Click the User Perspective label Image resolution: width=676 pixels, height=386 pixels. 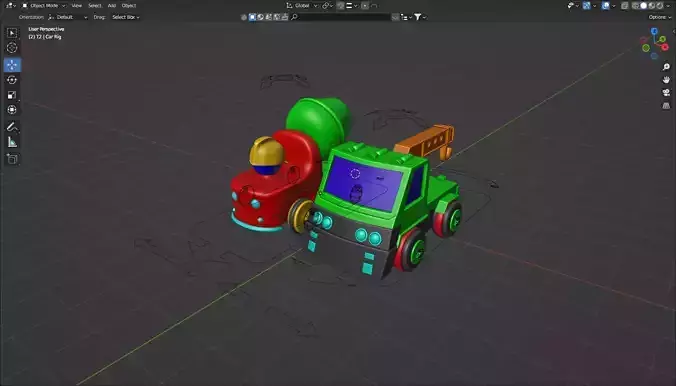tap(46, 29)
